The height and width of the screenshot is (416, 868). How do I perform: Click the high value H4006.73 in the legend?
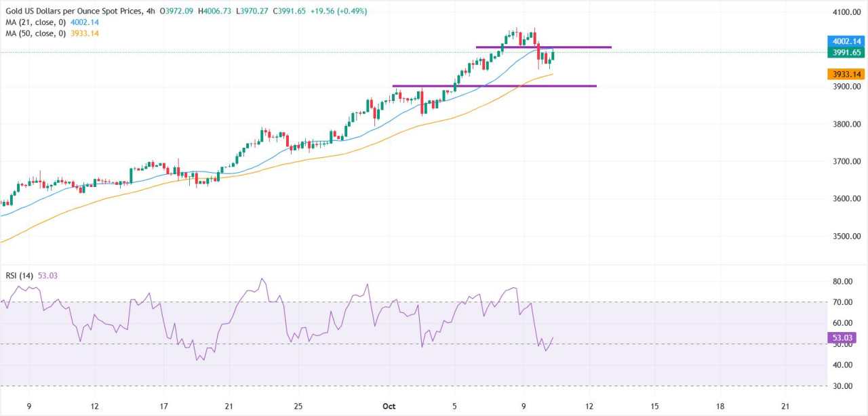point(215,11)
